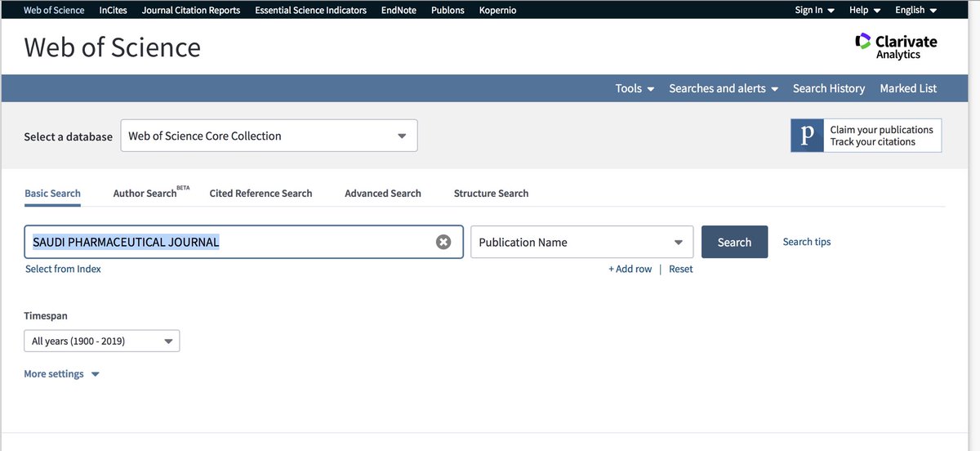The image size is (980, 451).
Task: Clear the search field with X icon
Action: (443, 242)
